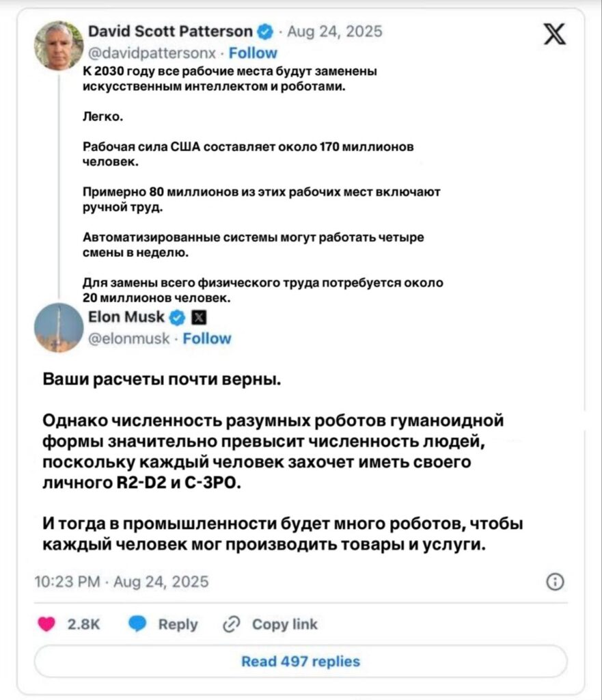The image size is (602, 700).
Task: Open the Aug 24, 2025 date on Patterson's post
Action: coord(335,31)
